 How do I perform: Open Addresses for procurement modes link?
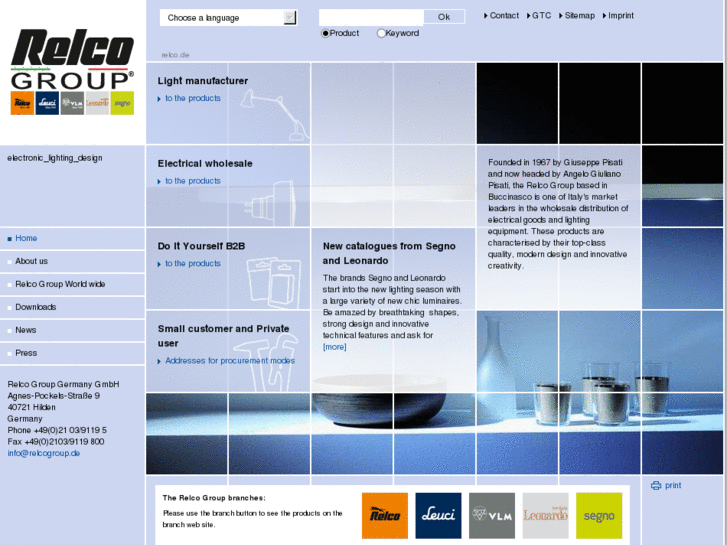click(x=230, y=361)
